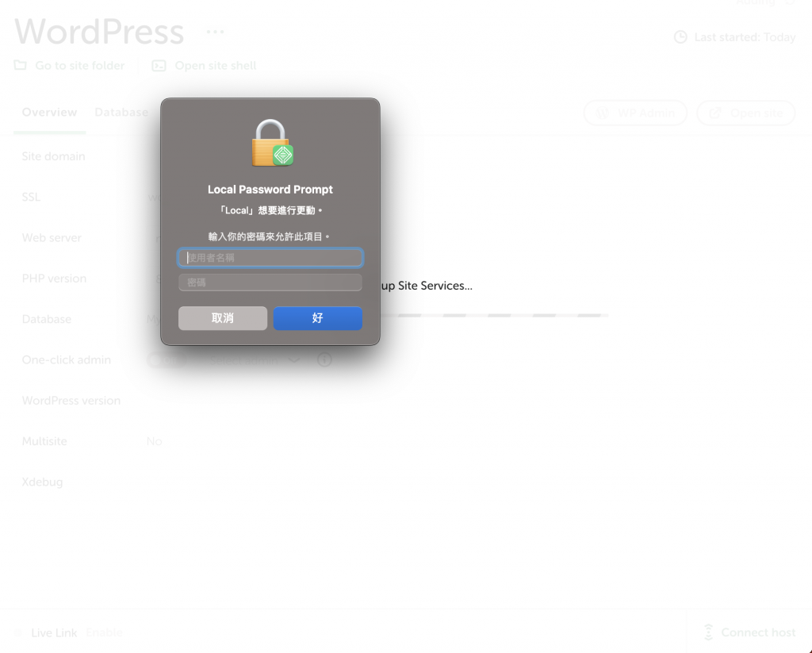This screenshot has height=653, width=812.
Task: Click the clock icon near Last started
Action: click(680, 36)
